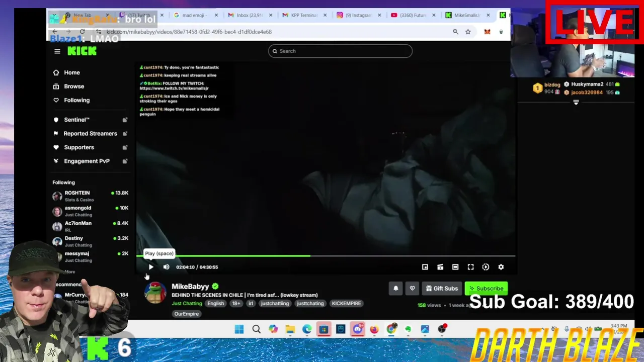
Task: Open File Explorer from taskbar
Action: (290, 329)
